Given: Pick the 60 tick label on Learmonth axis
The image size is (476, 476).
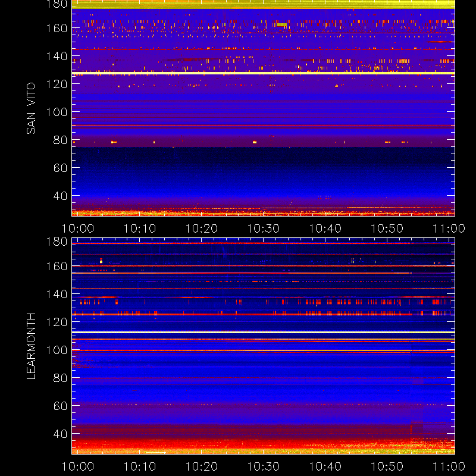Looking at the screenshot, I should coord(61,406).
